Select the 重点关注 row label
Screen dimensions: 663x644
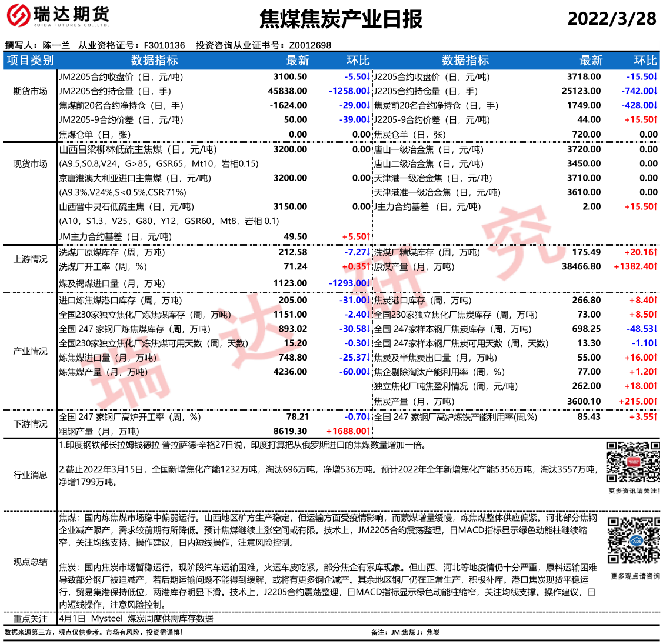(30, 619)
